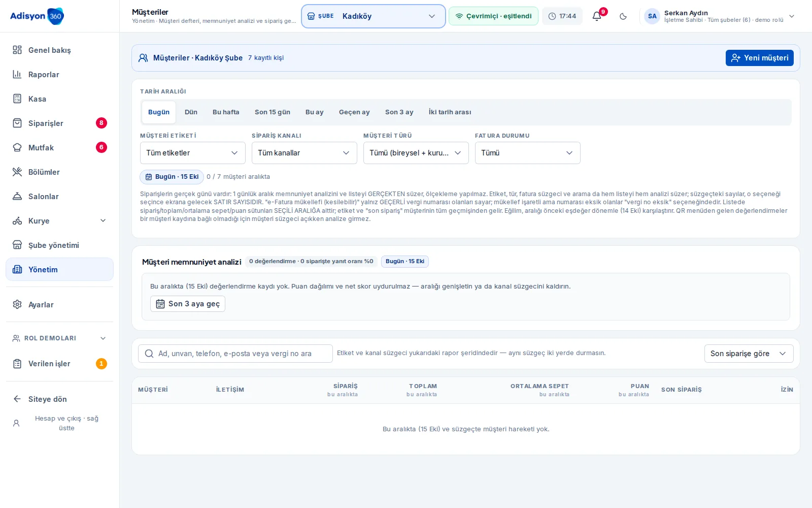Click the Bugün · 15 Eki filter chip

point(172,177)
